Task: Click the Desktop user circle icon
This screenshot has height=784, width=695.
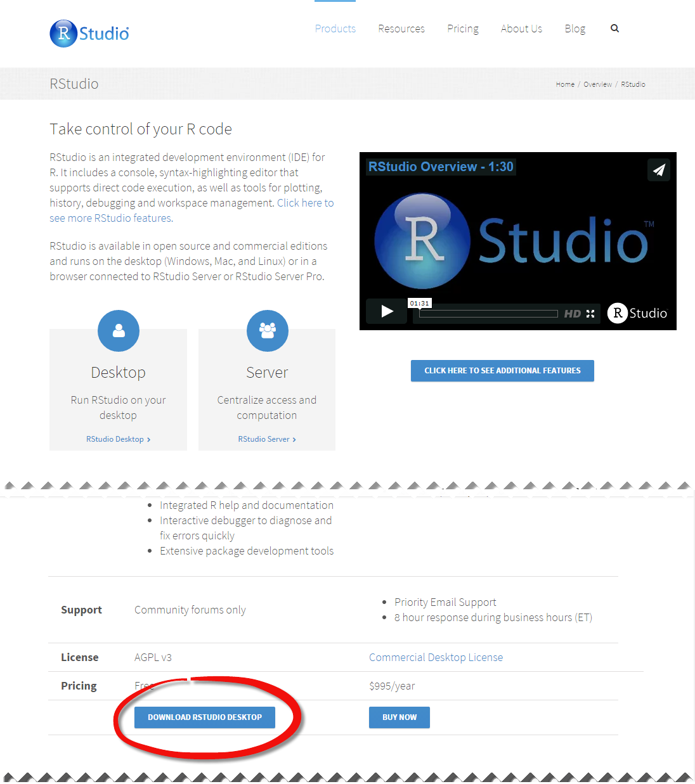Action: (119, 331)
